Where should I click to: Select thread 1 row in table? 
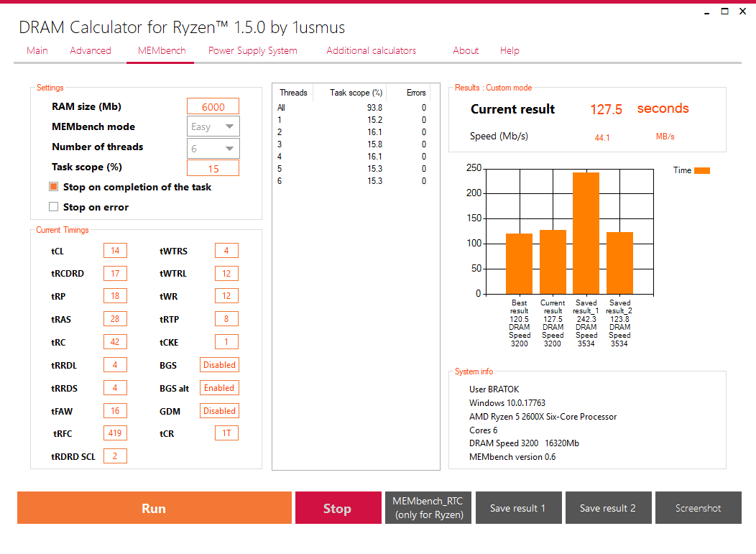352,119
